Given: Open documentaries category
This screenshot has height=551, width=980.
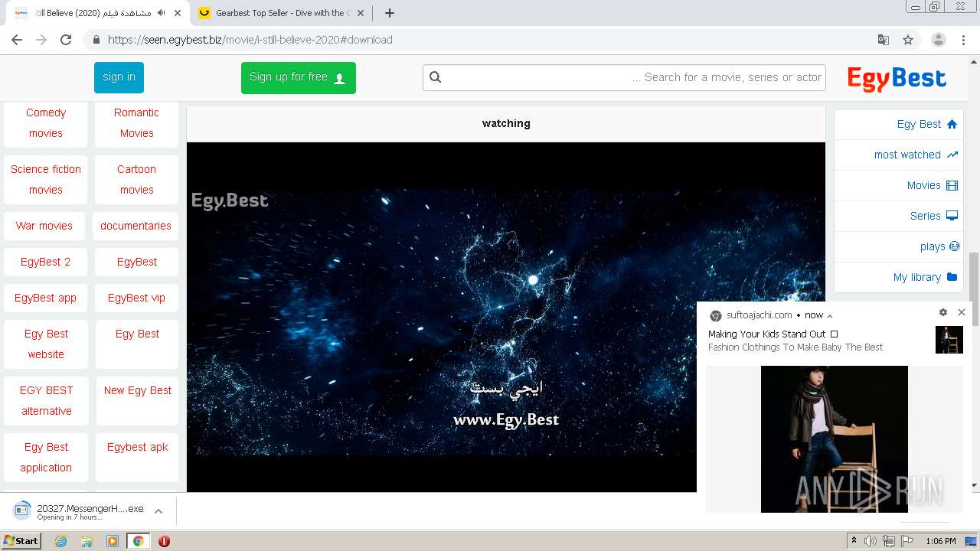Looking at the screenshot, I should [136, 226].
